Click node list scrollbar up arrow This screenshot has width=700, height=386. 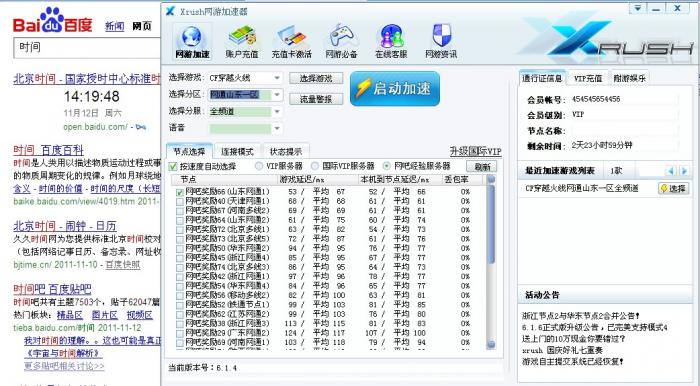[x=491, y=179]
